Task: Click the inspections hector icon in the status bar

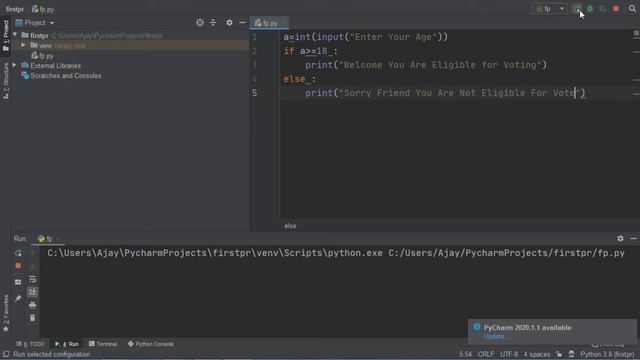Action: click(571, 354)
